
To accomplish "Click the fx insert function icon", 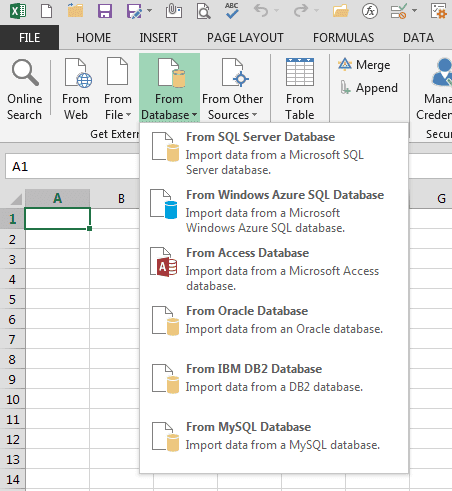I will (x=370, y=11).
